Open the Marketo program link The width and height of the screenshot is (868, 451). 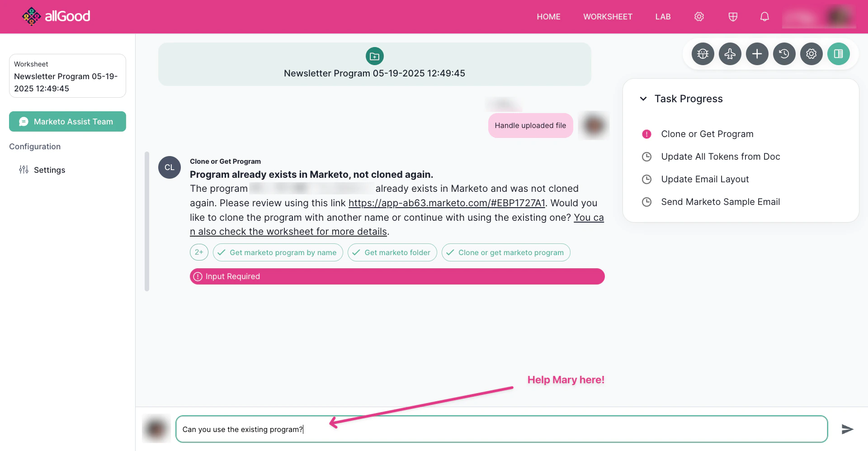point(447,203)
